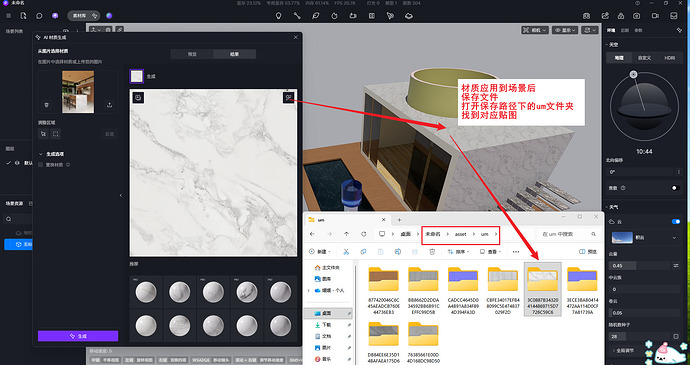
Task: Upload a new reference image via upload icon
Action: [x=110, y=105]
